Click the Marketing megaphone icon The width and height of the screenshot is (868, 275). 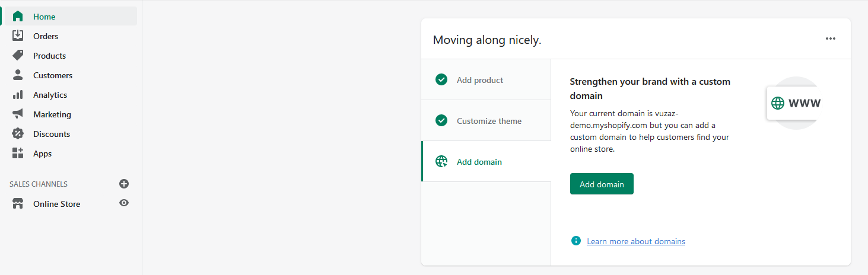point(18,114)
